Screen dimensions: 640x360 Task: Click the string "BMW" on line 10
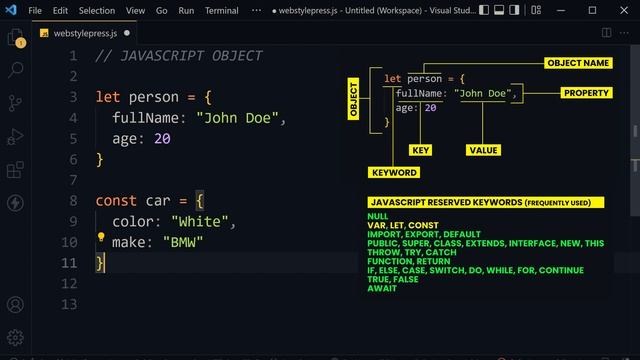[182, 242]
